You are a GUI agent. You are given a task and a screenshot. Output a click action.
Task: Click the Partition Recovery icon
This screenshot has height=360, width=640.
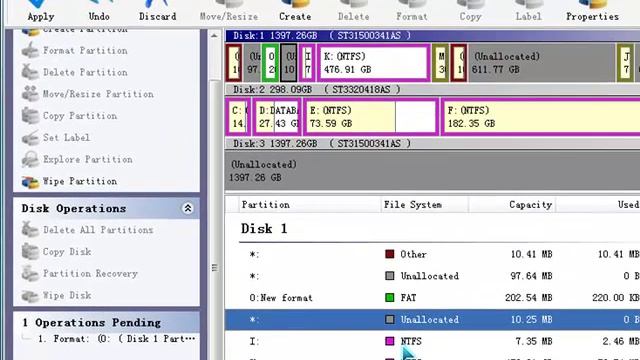point(30,273)
